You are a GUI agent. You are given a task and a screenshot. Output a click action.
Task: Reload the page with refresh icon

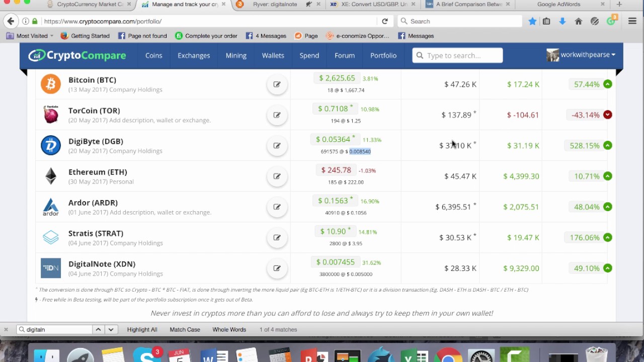click(385, 21)
